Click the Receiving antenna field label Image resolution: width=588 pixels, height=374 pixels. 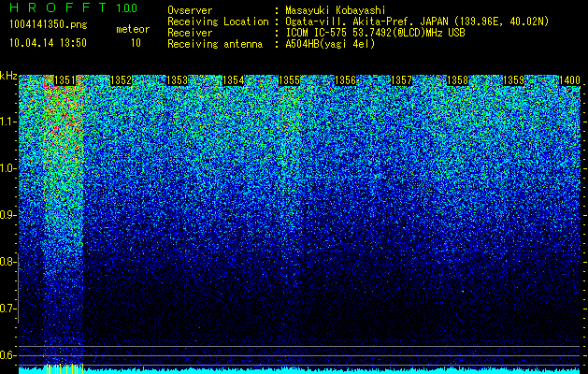(215, 44)
